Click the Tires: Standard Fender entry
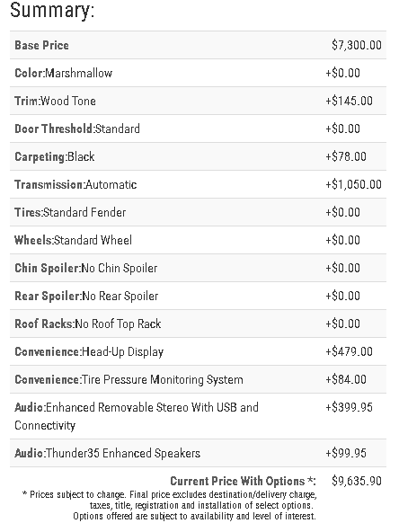The image size is (399, 532). (x=198, y=212)
